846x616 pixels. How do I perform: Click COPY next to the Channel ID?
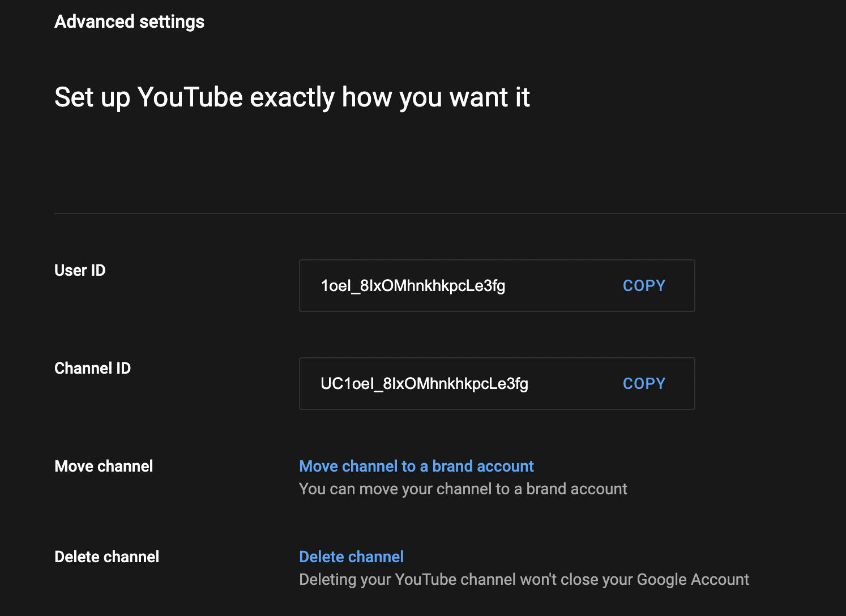644,383
